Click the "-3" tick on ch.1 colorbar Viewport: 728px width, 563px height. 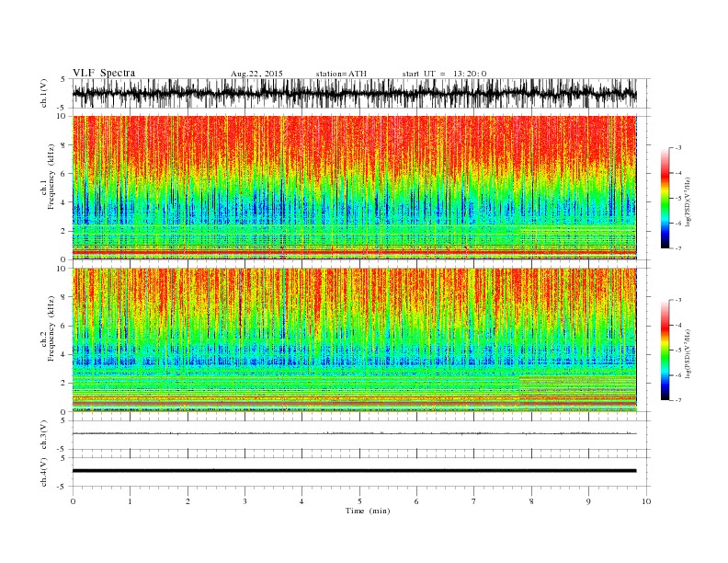(x=677, y=148)
